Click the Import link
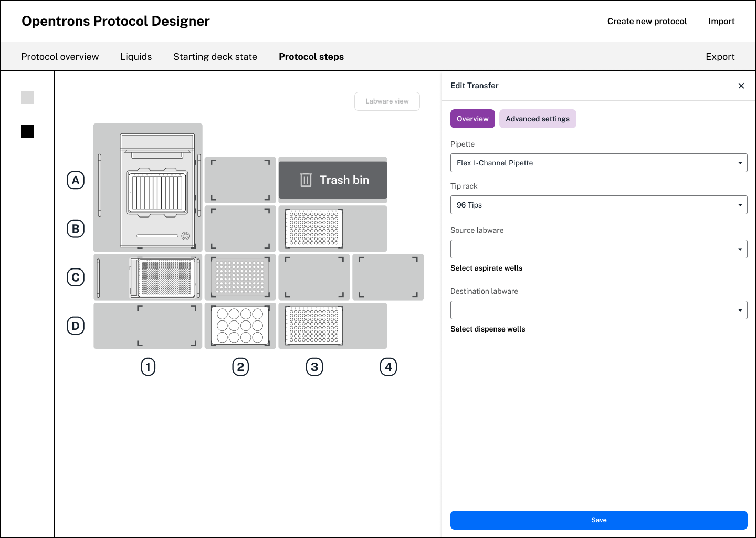Image resolution: width=756 pixels, height=538 pixels. point(721,22)
